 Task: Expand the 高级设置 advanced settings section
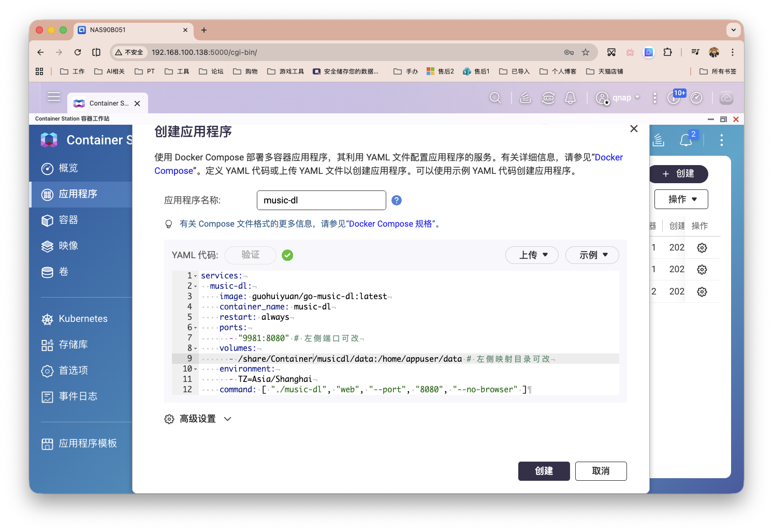pos(197,419)
